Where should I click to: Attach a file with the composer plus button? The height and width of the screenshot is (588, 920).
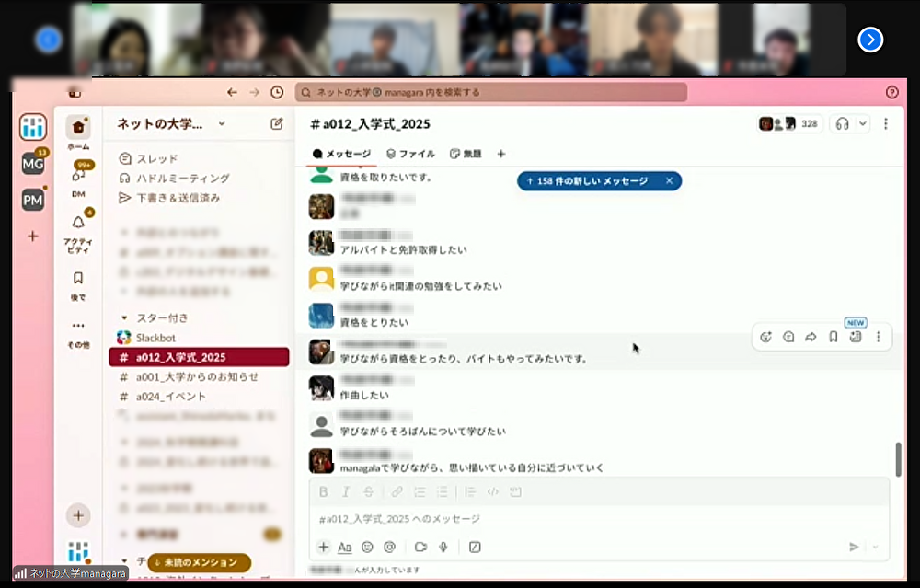coord(323,547)
